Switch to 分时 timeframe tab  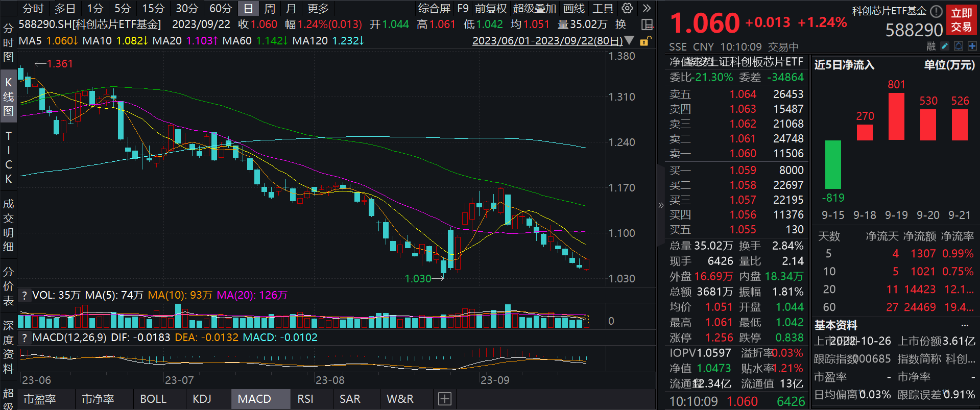point(33,9)
